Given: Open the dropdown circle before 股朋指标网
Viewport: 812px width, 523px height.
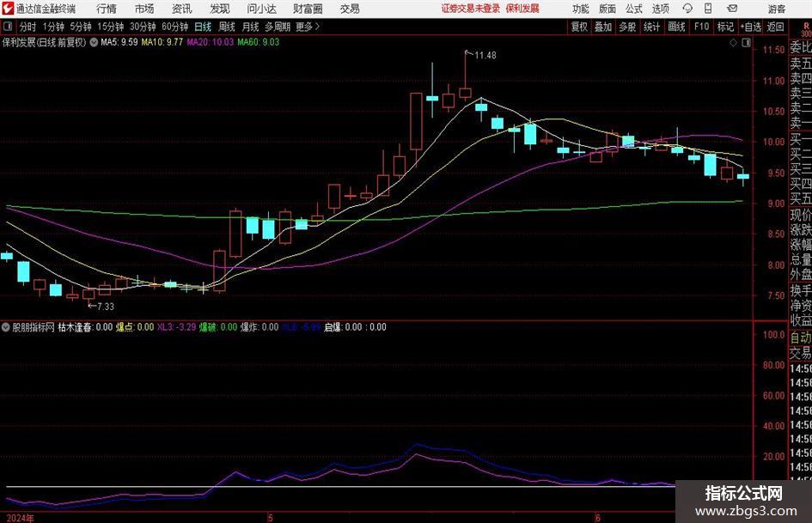Looking at the screenshot, I should pos(6,327).
